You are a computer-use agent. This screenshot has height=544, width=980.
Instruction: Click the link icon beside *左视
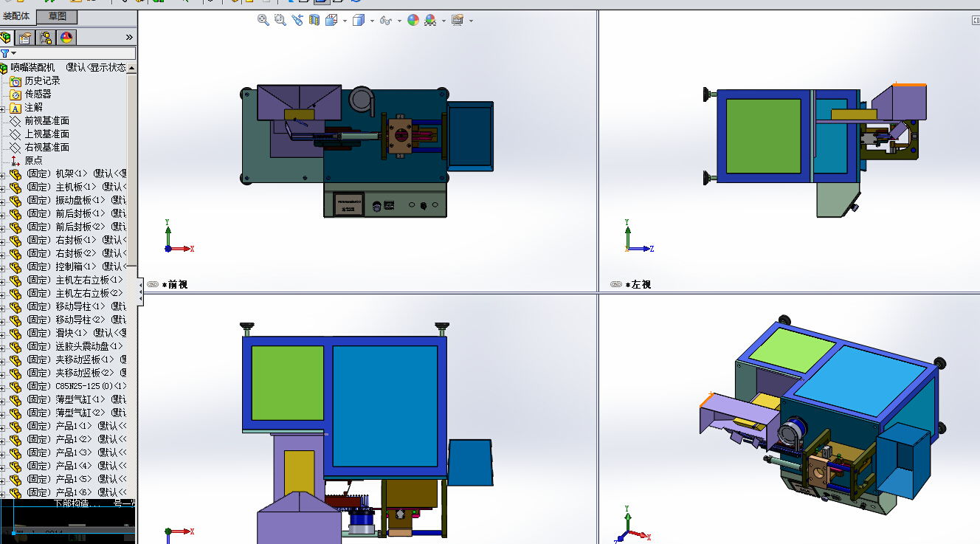point(616,284)
